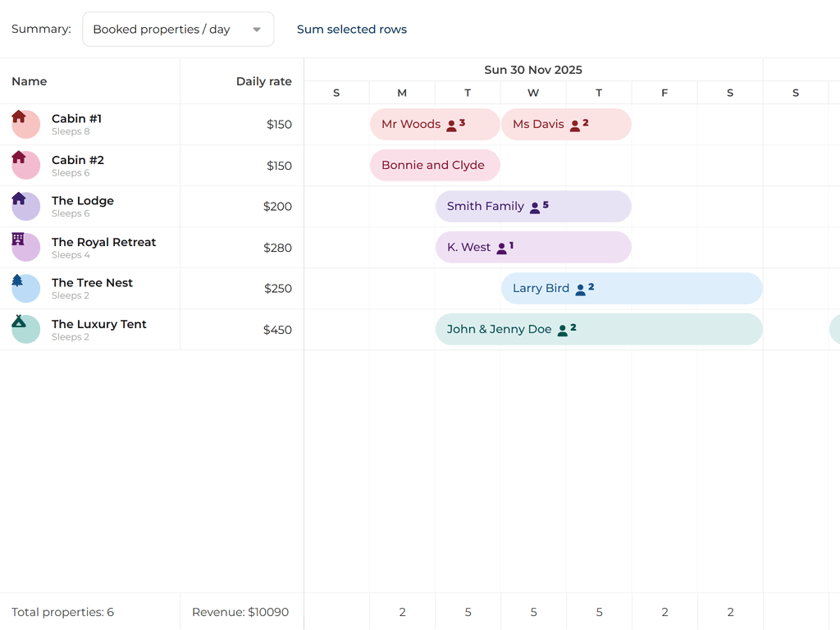Click the Summary dropdown arrow
This screenshot has height=630, width=840.
coord(257,30)
